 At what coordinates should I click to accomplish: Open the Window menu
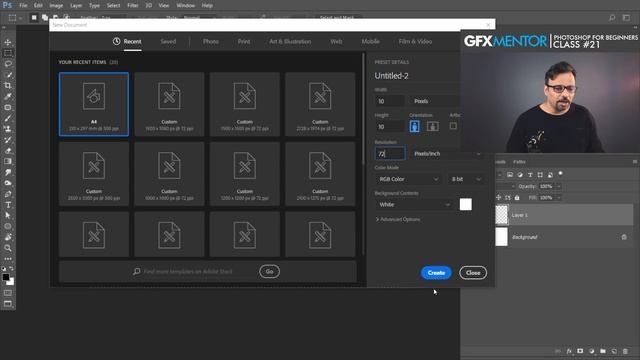(x=186, y=6)
